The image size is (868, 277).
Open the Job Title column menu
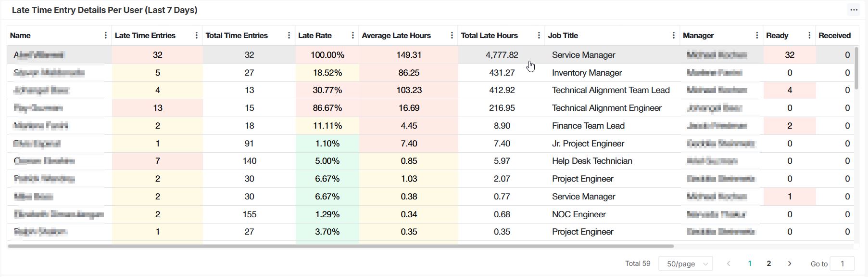[x=673, y=36]
